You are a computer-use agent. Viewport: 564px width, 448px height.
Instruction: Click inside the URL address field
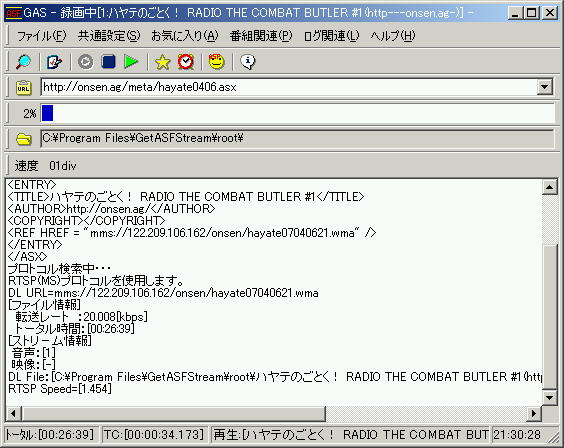click(x=289, y=87)
